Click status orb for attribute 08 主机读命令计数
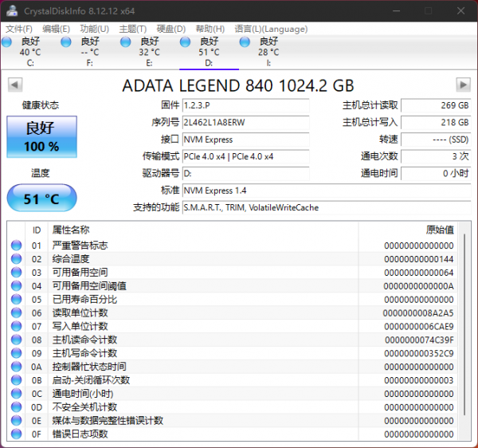 (17, 340)
